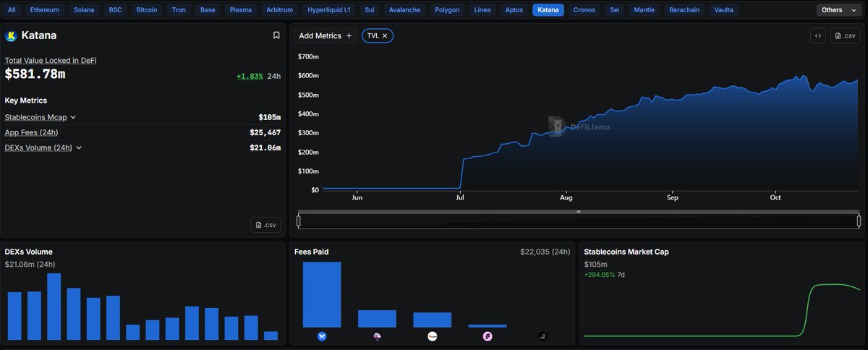Select the active Katana chain tab
Viewport: 868px width, 350px height.
[548, 10]
